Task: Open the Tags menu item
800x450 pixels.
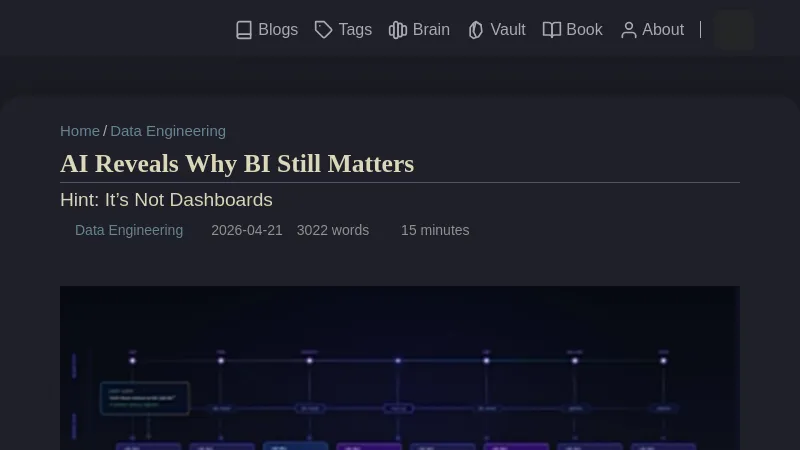Action: pyautogui.click(x=355, y=30)
